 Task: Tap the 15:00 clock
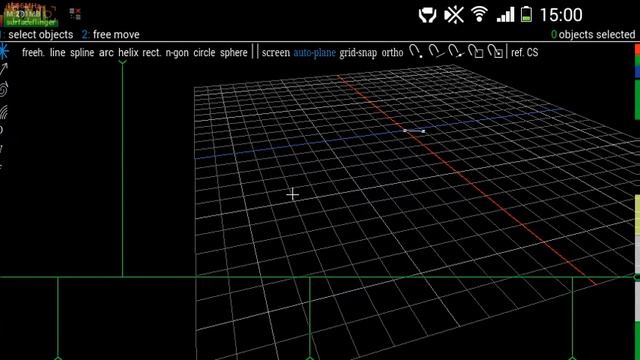point(561,15)
